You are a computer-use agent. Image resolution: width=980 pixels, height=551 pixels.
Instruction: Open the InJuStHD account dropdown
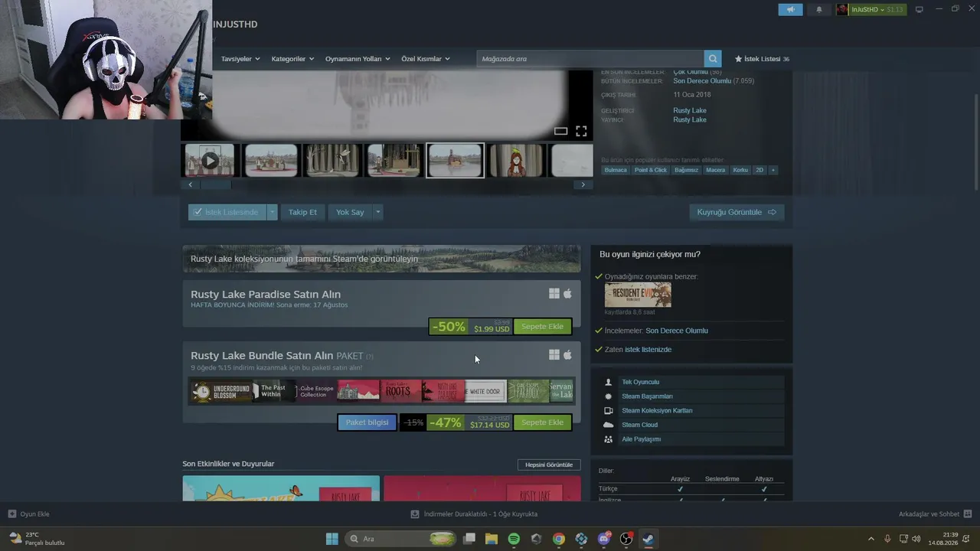pyautogui.click(x=871, y=9)
